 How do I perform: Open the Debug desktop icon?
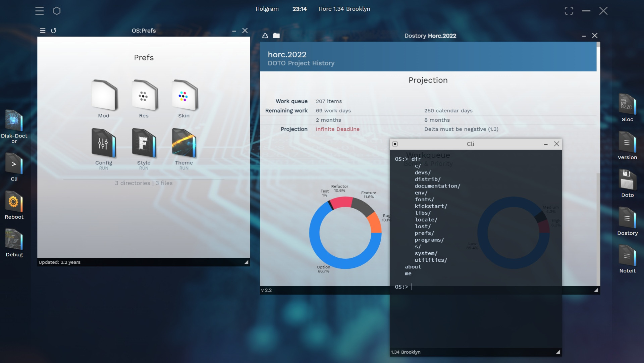click(14, 240)
